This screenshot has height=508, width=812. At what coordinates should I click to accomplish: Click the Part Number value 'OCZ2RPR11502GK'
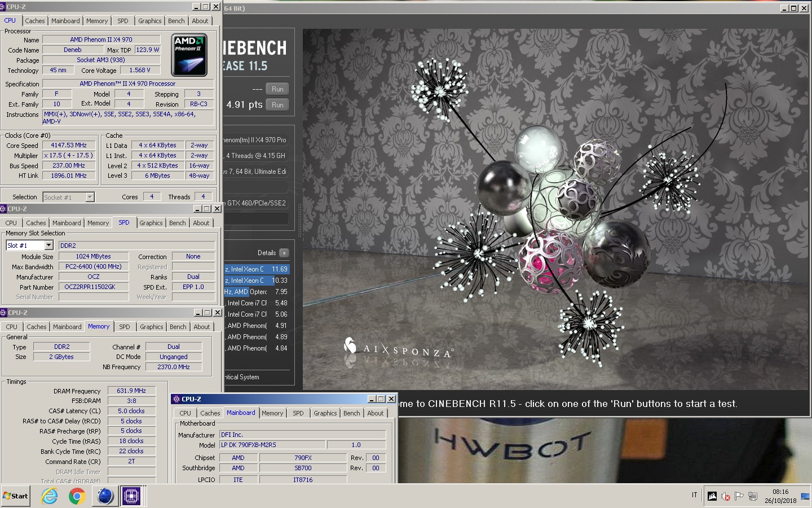click(x=94, y=287)
